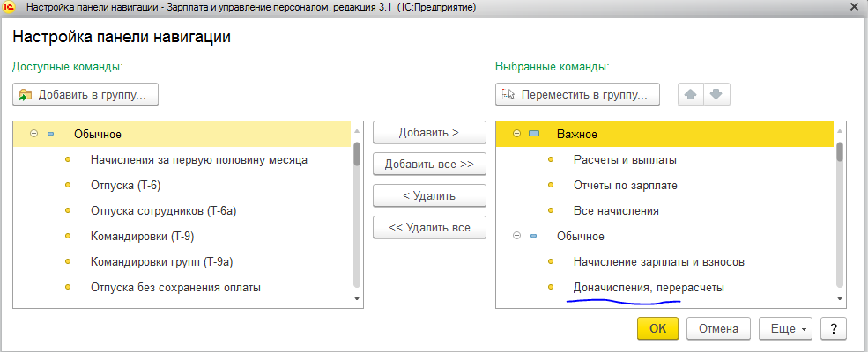Image resolution: width=868 pixels, height=352 pixels.
Task: Select Начисления за первую половину месяца
Action: [x=199, y=160]
